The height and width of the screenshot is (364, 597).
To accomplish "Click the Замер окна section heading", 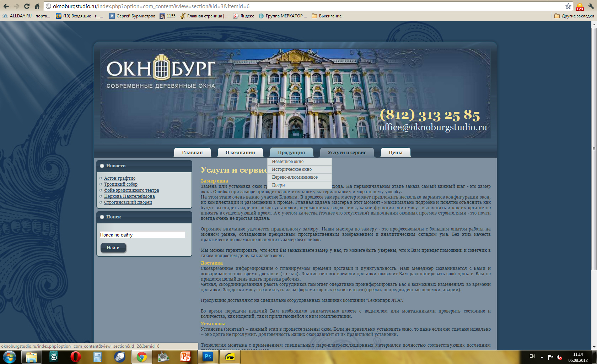I will coord(214,181).
